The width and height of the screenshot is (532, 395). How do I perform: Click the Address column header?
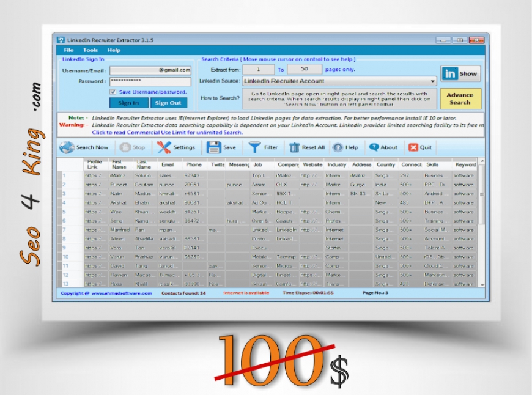(x=361, y=164)
